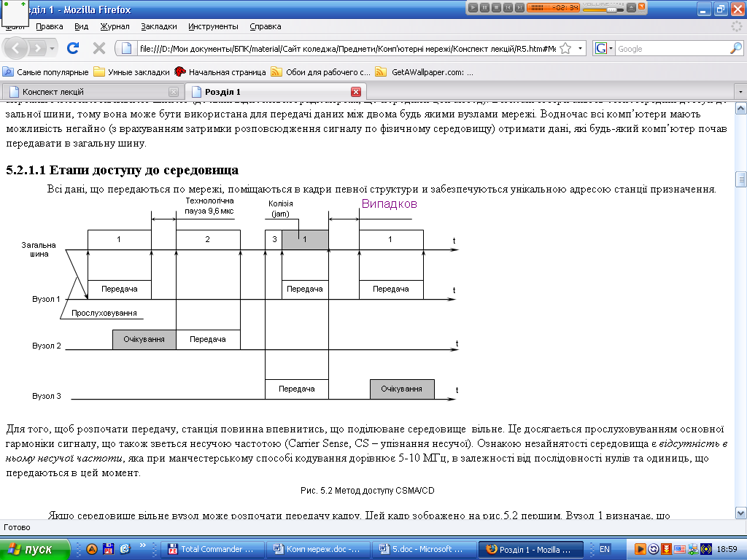The image size is (747, 560).
Task: Click the address bar URL field
Action: coord(347,49)
